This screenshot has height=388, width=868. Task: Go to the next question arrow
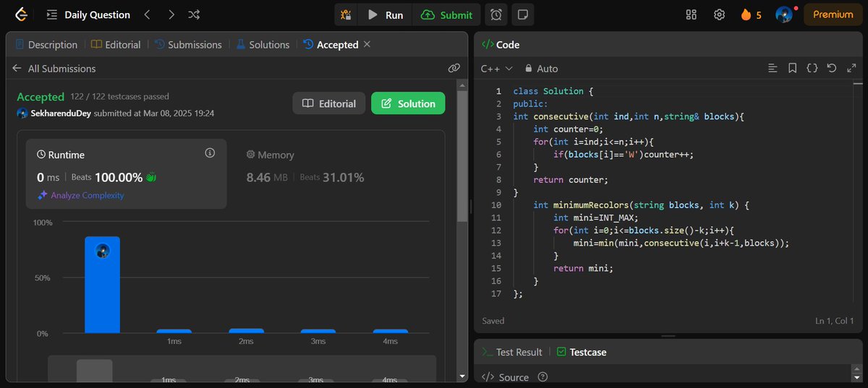[x=171, y=14]
